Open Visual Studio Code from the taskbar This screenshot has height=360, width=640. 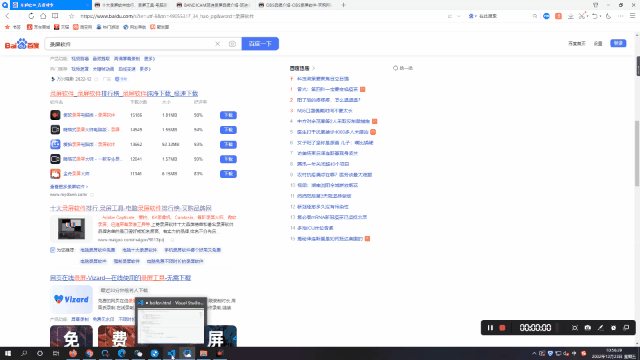[171, 353]
